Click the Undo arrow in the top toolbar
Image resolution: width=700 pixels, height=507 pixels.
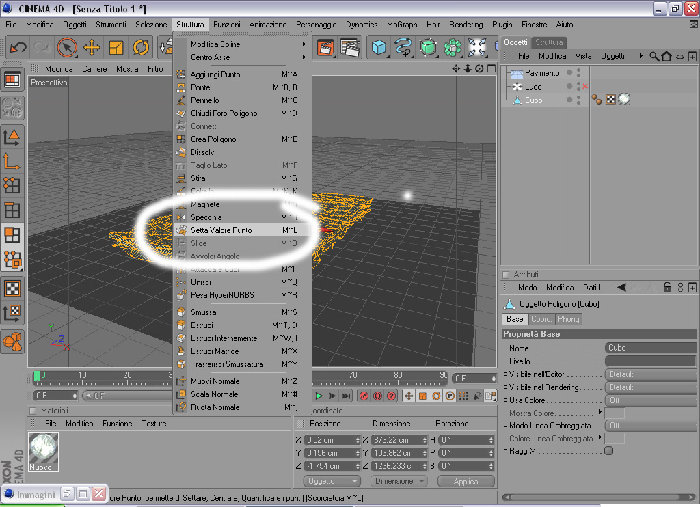coord(18,47)
